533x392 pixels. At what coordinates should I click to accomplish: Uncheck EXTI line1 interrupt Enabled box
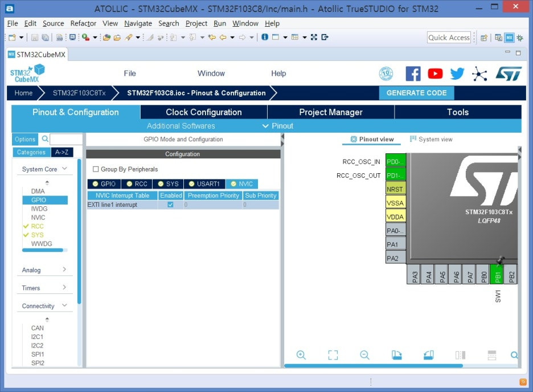pos(170,205)
